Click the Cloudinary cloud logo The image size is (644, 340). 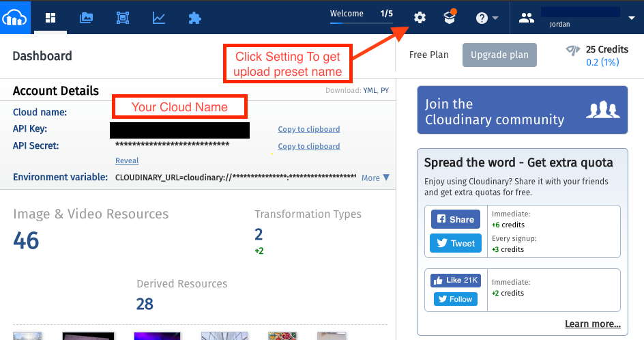point(15,17)
